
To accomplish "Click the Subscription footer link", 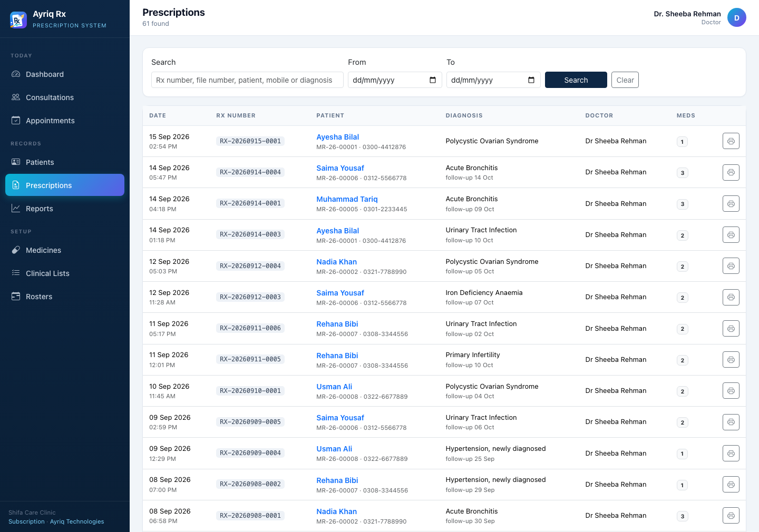I will [x=26, y=521].
